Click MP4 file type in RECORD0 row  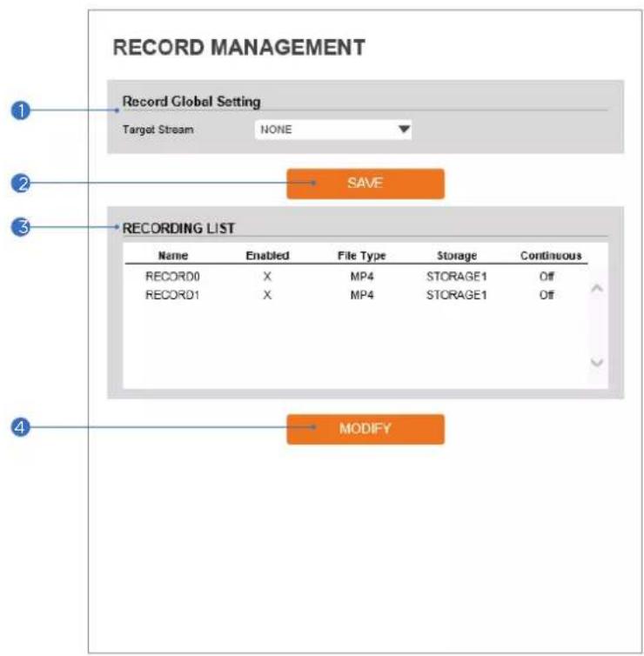click(362, 277)
